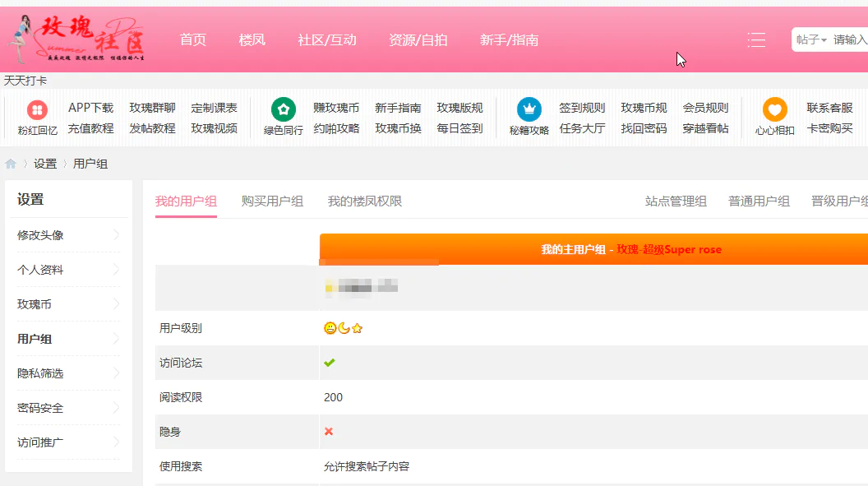868x486 pixels.
Task: Open 晋级用户组 tab
Action: pyautogui.click(x=839, y=201)
